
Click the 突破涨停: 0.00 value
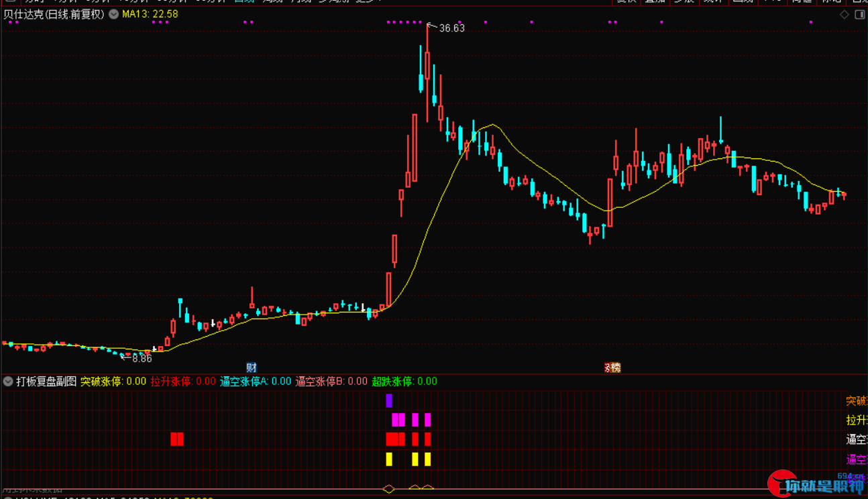(x=113, y=382)
